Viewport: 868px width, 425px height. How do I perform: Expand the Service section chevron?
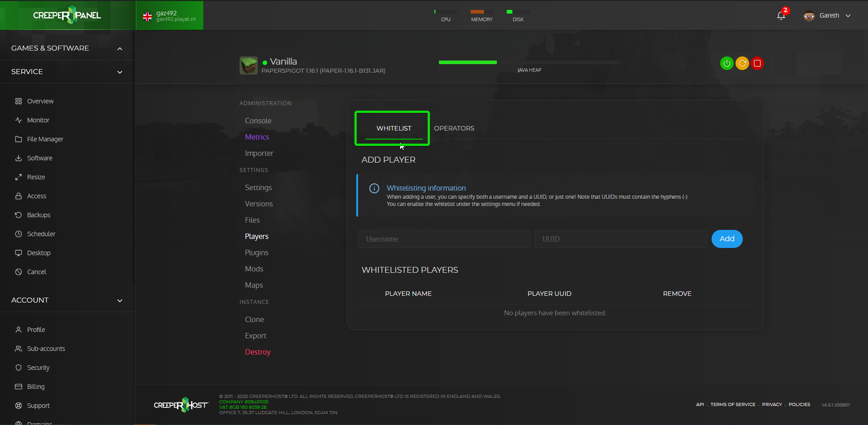coord(120,72)
